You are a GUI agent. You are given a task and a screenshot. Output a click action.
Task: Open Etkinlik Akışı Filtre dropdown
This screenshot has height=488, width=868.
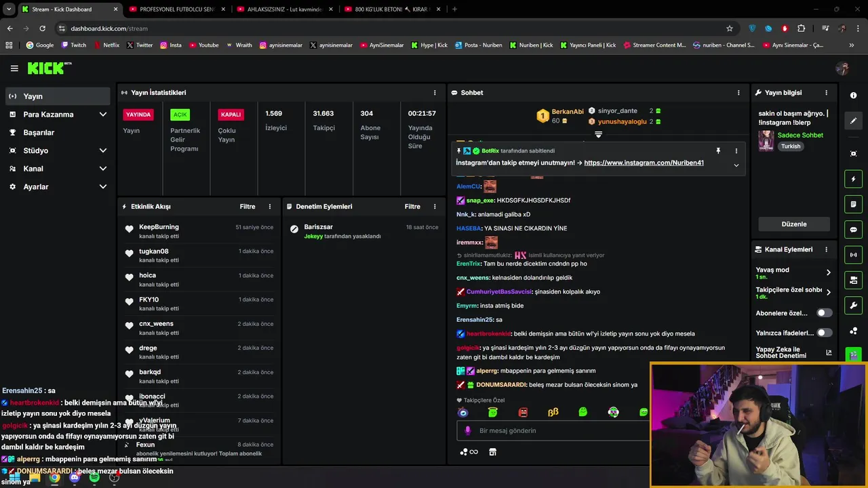click(248, 207)
